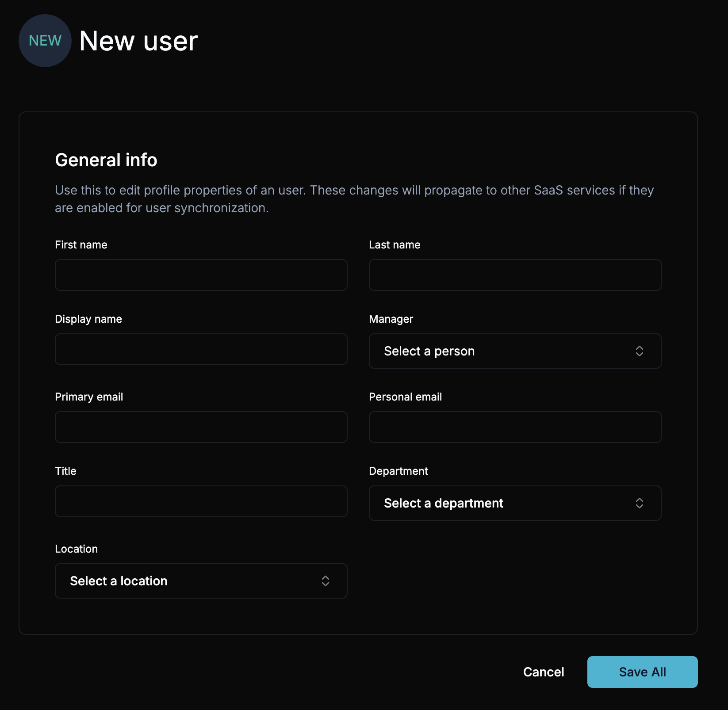The width and height of the screenshot is (728, 710).
Task: Open the Manager person selector
Action: [x=514, y=351]
